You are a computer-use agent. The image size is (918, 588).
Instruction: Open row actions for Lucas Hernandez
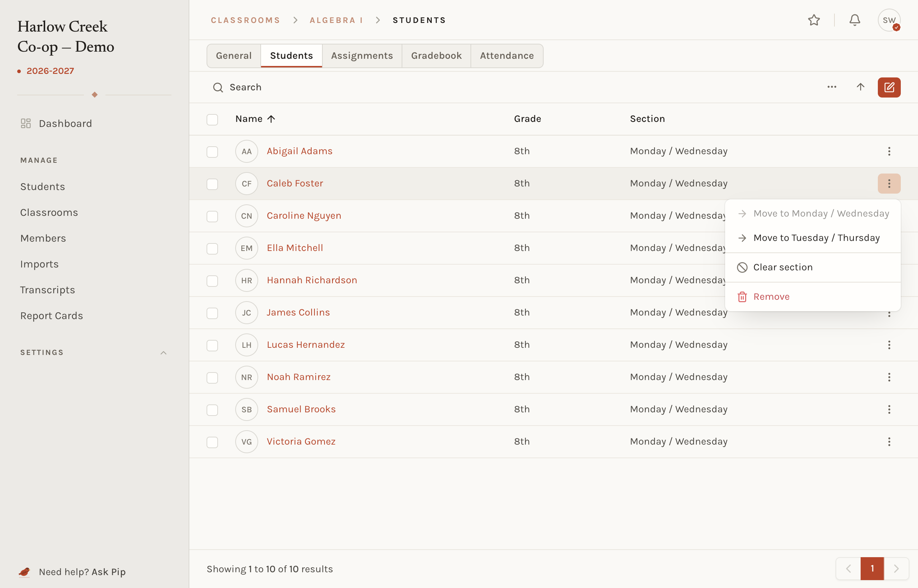(889, 345)
